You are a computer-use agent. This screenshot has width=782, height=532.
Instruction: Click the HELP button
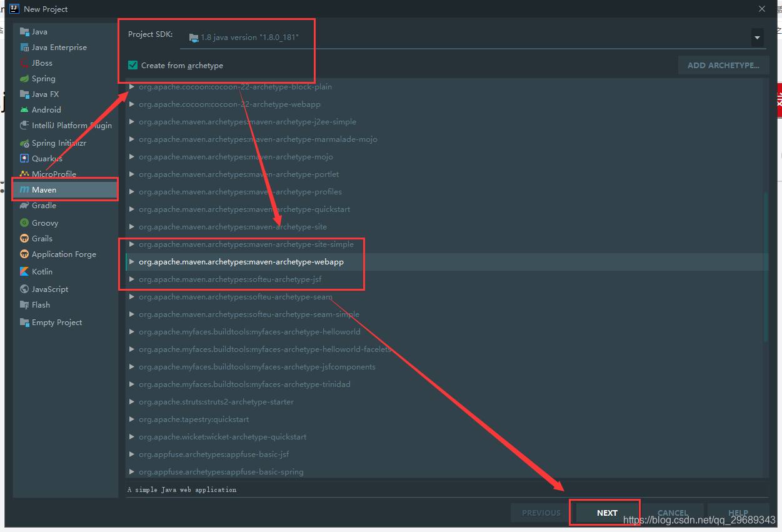738,513
